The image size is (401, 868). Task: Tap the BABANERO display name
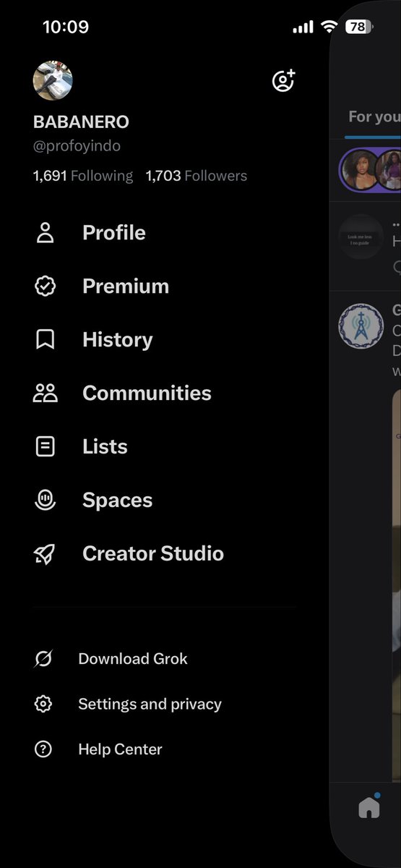tap(81, 122)
